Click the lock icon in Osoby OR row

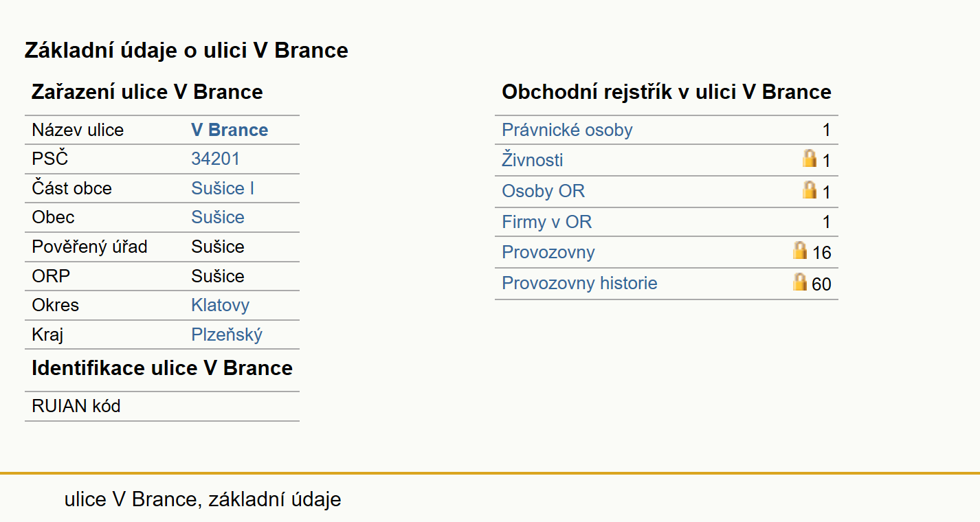810,190
